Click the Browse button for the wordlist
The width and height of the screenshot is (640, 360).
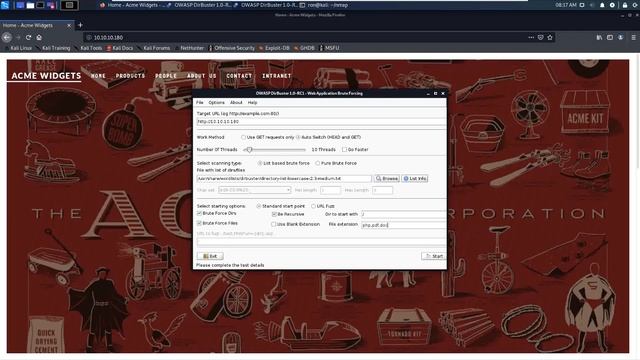coord(387,179)
